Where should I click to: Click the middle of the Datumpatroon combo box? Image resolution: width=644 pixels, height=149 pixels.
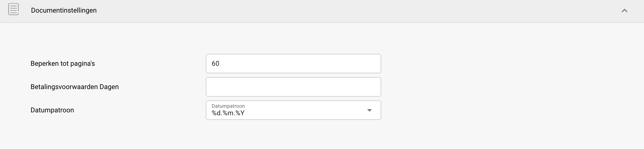[x=293, y=110]
